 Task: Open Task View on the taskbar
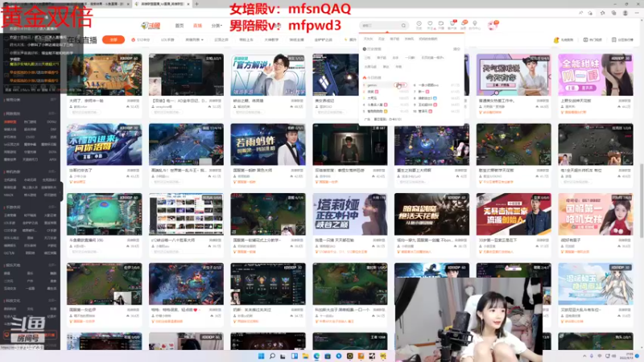[x=283, y=356]
